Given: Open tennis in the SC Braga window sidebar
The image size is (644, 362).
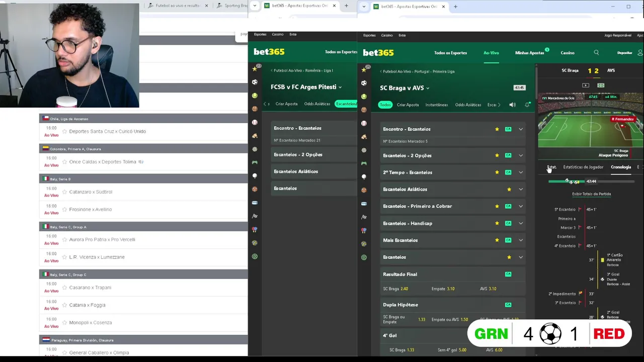Looking at the screenshot, I should [364, 96].
